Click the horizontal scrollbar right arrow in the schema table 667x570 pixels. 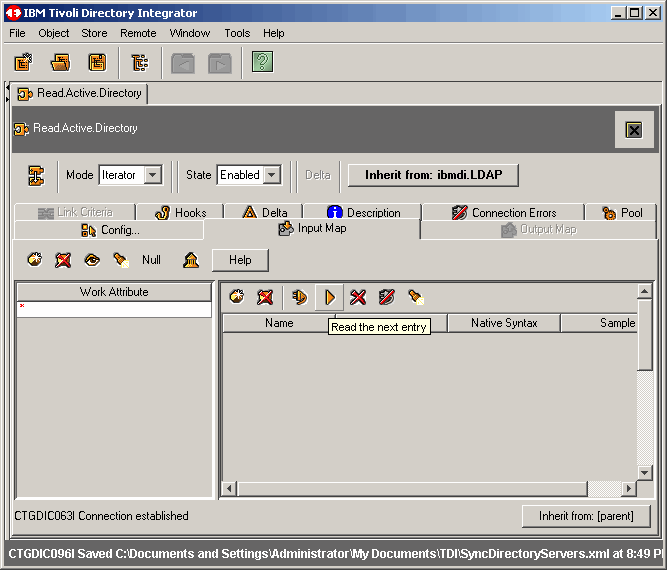(x=629, y=488)
